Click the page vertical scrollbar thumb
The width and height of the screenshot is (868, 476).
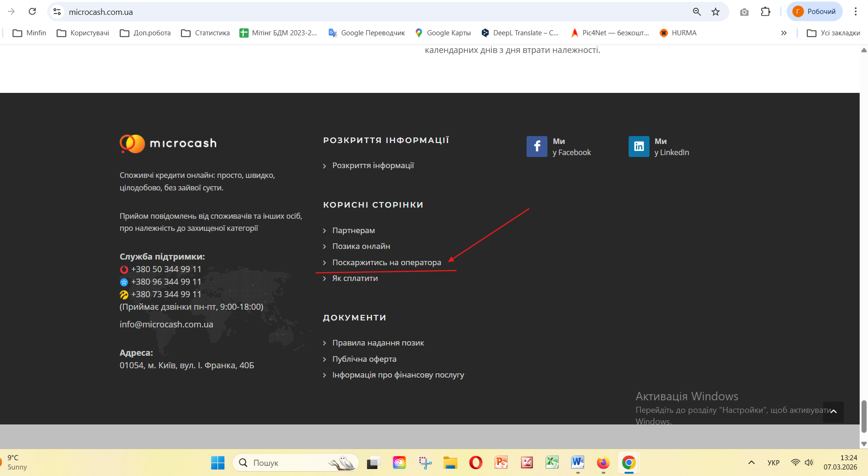864,417
